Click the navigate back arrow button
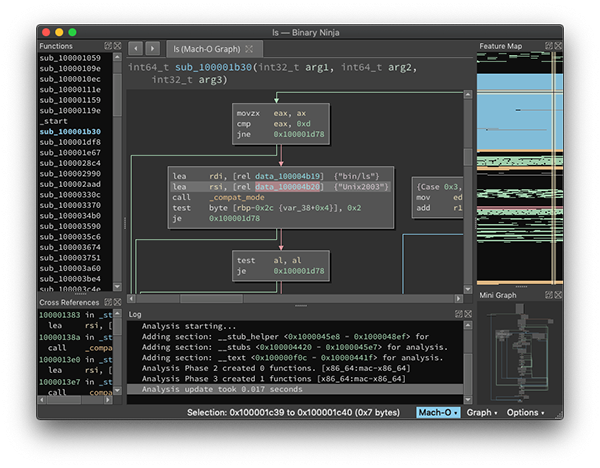This screenshot has height=468, width=600. tap(135, 48)
